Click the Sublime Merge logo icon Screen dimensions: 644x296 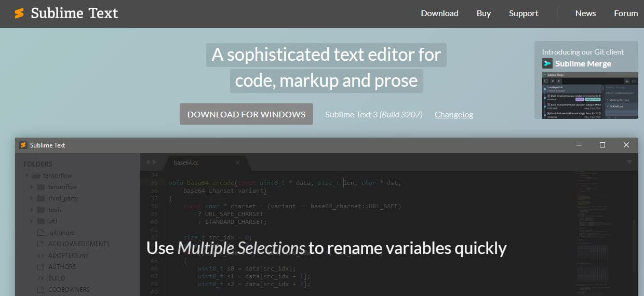tap(547, 63)
